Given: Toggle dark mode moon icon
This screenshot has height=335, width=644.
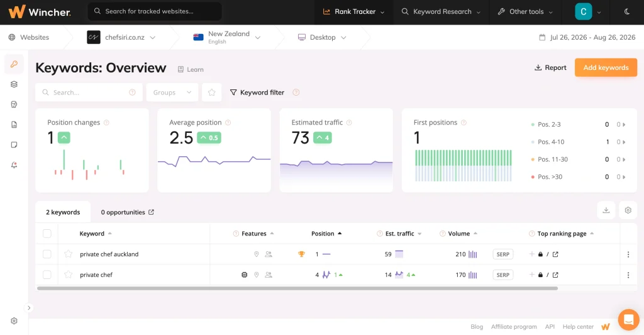Looking at the screenshot, I should [627, 11].
